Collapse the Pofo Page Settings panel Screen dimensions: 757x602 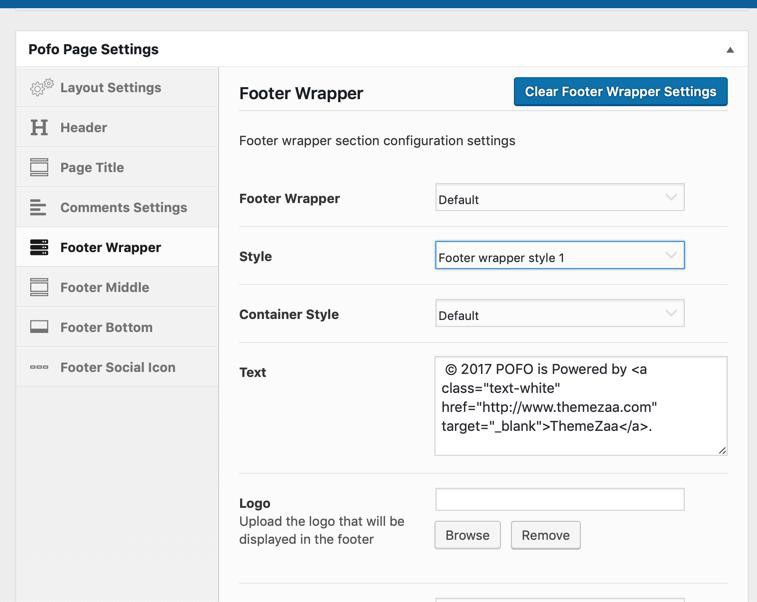coord(730,50)
